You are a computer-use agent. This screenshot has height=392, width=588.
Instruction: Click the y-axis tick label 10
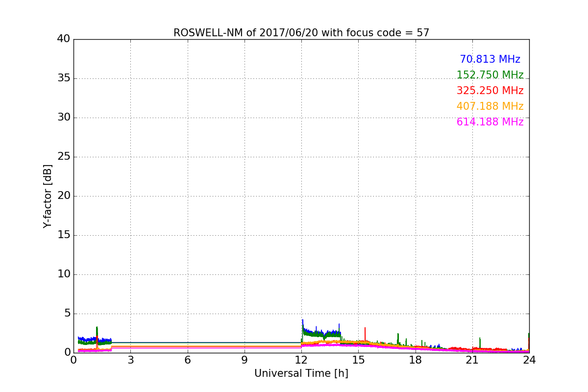tap(64, 274)
